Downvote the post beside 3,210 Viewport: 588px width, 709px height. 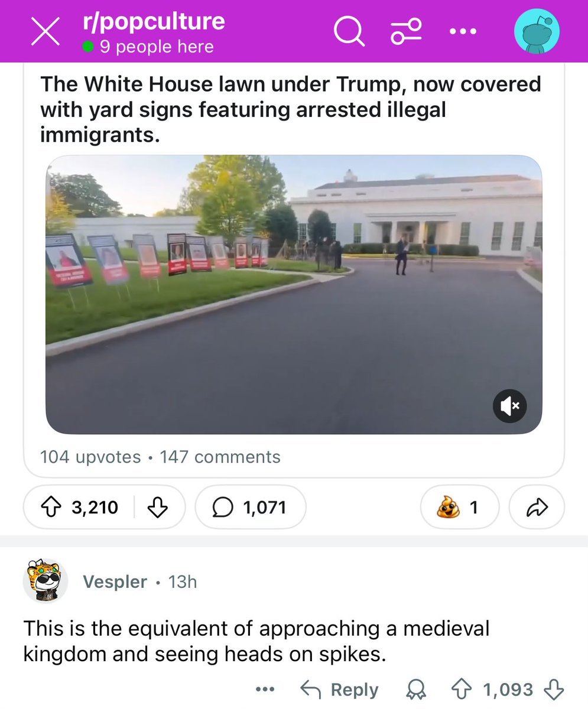157,507
